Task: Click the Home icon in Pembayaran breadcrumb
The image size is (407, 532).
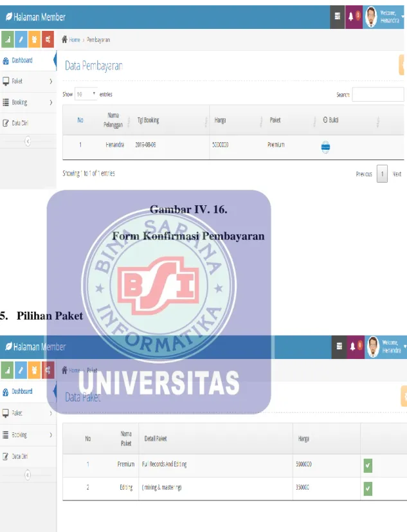Action: pos(65,39)
